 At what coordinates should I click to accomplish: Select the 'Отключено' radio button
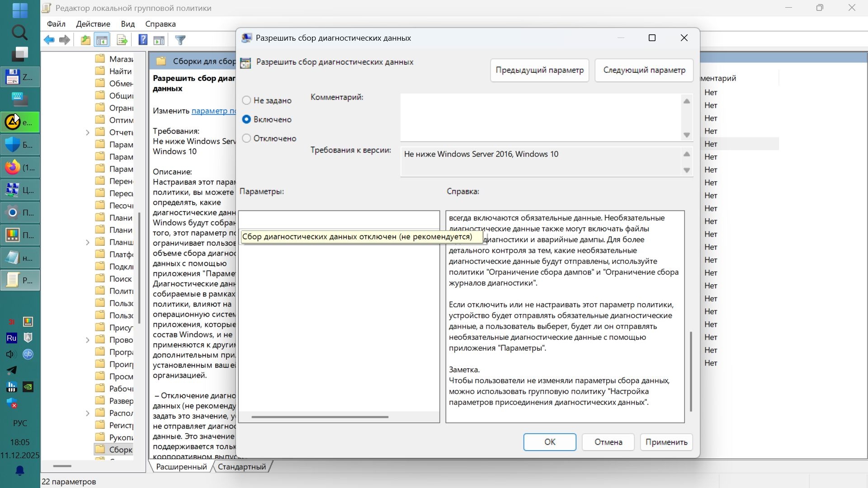[x=246, y=138]
